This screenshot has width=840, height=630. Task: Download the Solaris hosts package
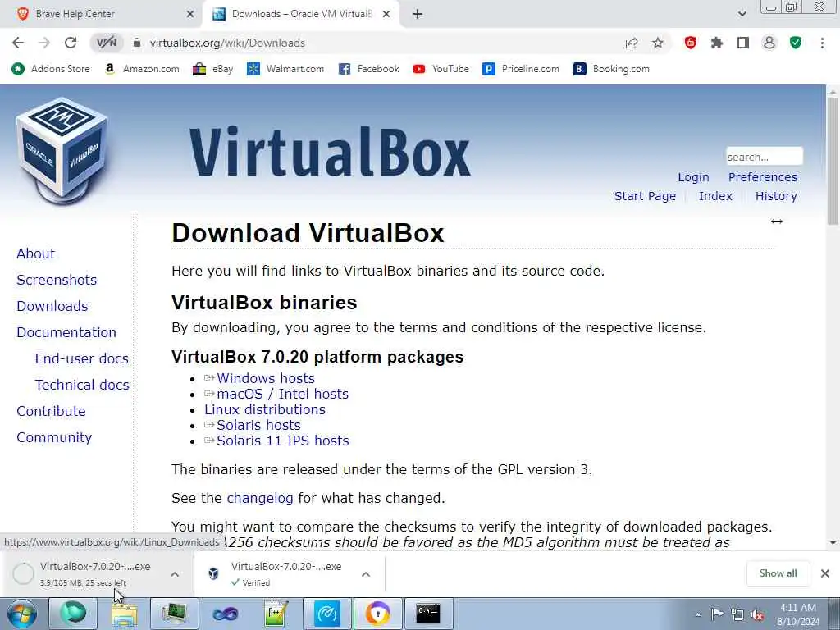(258, 425)
